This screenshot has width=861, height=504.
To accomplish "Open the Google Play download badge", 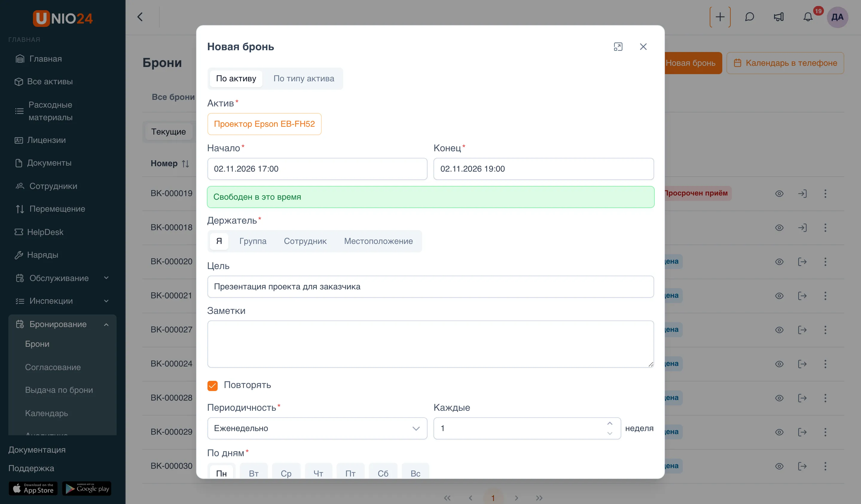I will point(87,489).
